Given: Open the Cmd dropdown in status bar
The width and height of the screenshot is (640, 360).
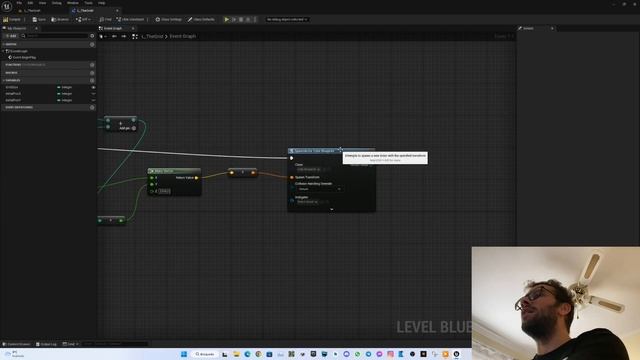Looking at the screenshot, I should pos(71,344).
